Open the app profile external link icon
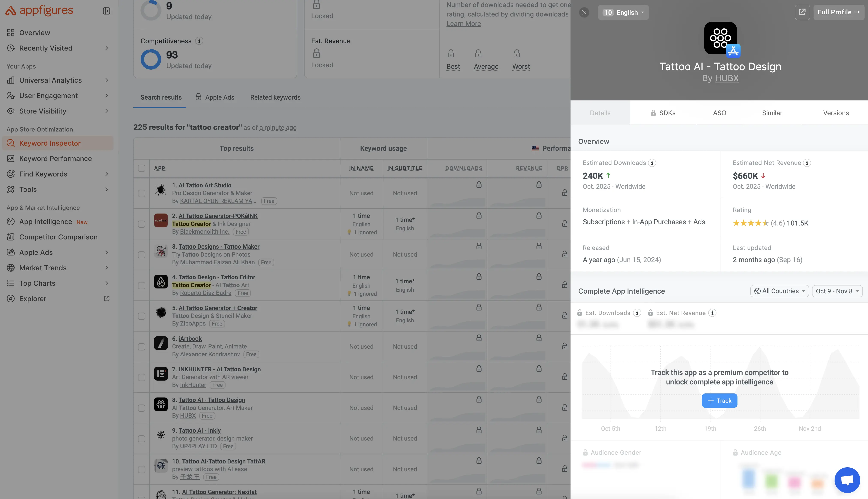The image size is (868, 499). coord(802,12)
